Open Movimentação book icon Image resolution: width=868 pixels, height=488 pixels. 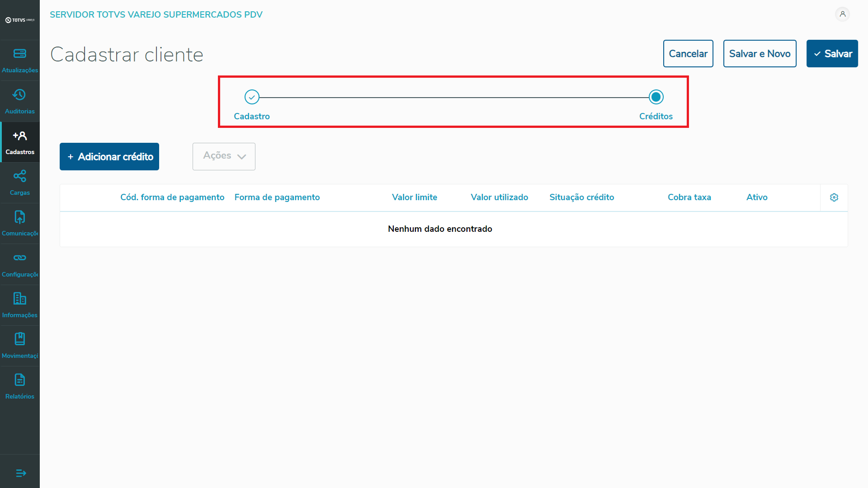[x=19, y=339]
